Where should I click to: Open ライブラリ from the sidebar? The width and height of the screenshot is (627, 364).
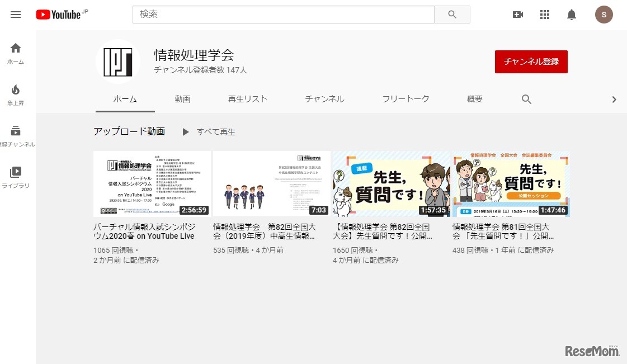(x=15, y=172)
